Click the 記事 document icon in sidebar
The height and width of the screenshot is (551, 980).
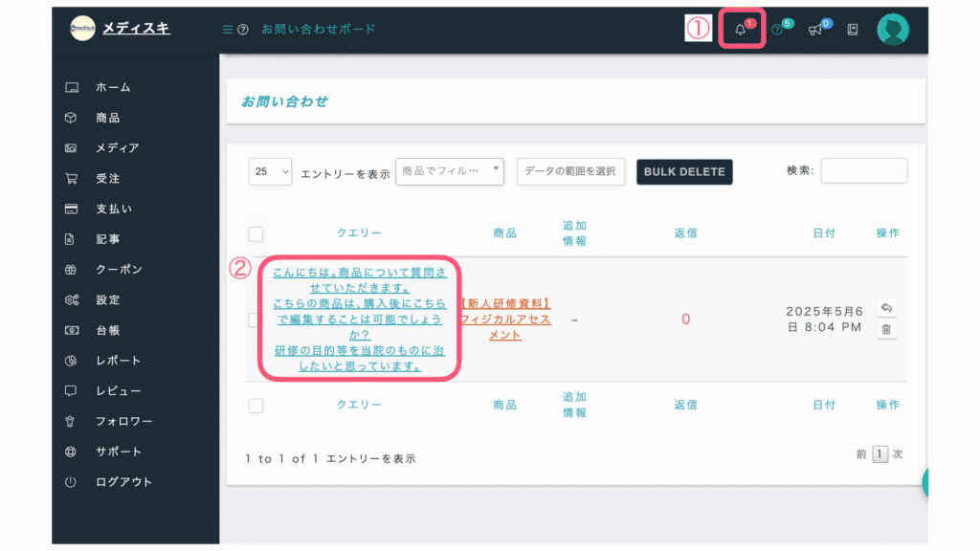70,239
